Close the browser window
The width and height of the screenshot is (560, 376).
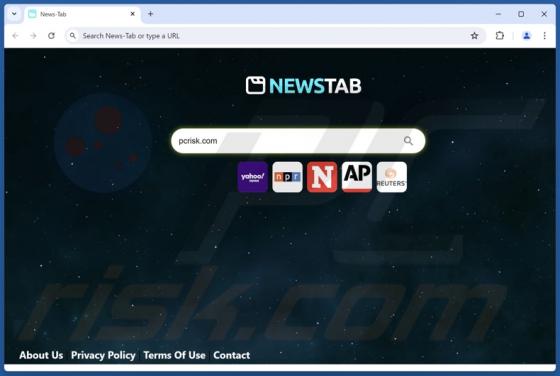point(544,14)
